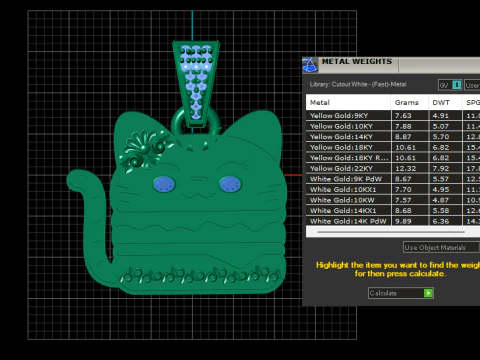Select the Yellow Gold:22KY row
Screen dimensions: 480x360
pyautogui.click(x=393, y=168)
